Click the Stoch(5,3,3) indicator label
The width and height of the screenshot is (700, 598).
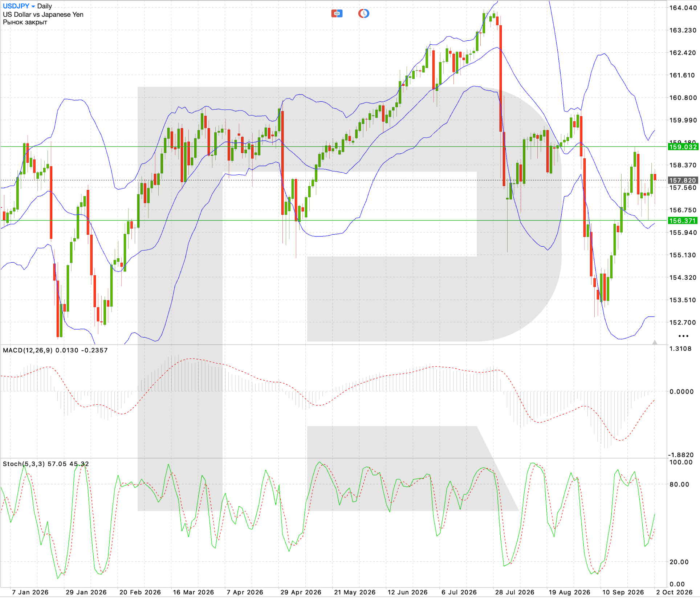point(24,464)
